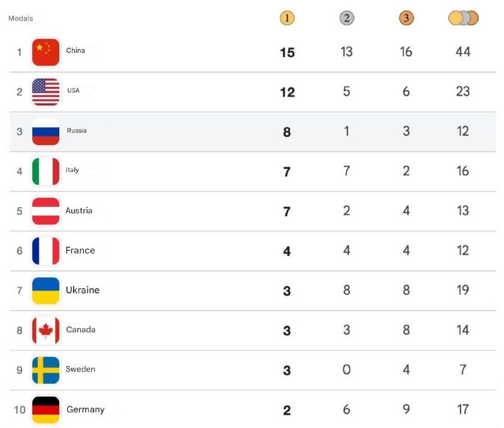Viewport: 504px width, 428px height.
Task: Click the Sweden flag icon
Action: [46, 370]
